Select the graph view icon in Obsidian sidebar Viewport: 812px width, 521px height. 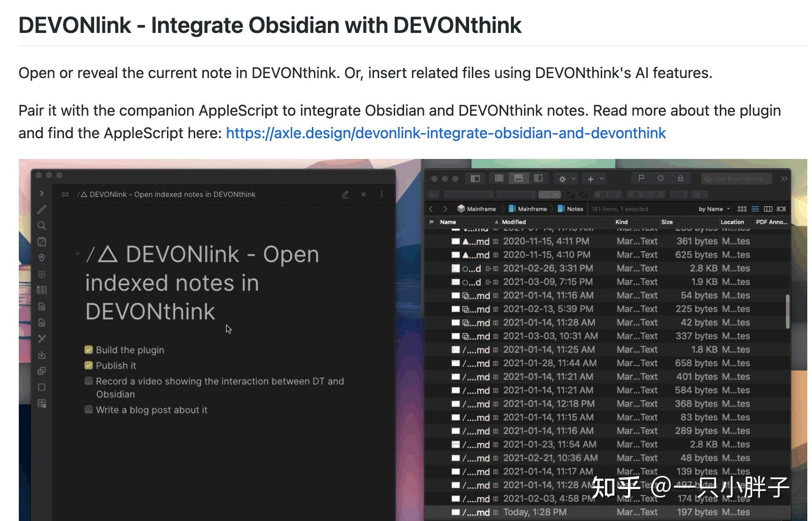pos(41,339)
